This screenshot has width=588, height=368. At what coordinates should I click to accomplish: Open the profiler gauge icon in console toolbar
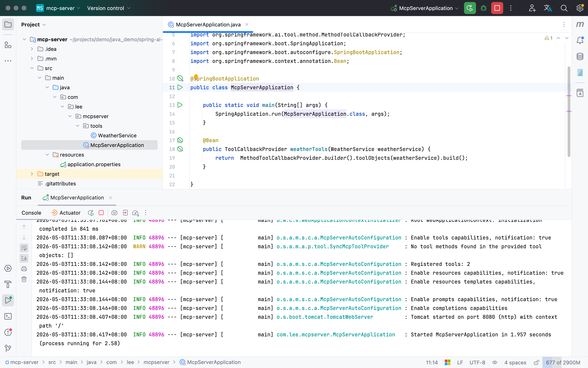point(135,213)
